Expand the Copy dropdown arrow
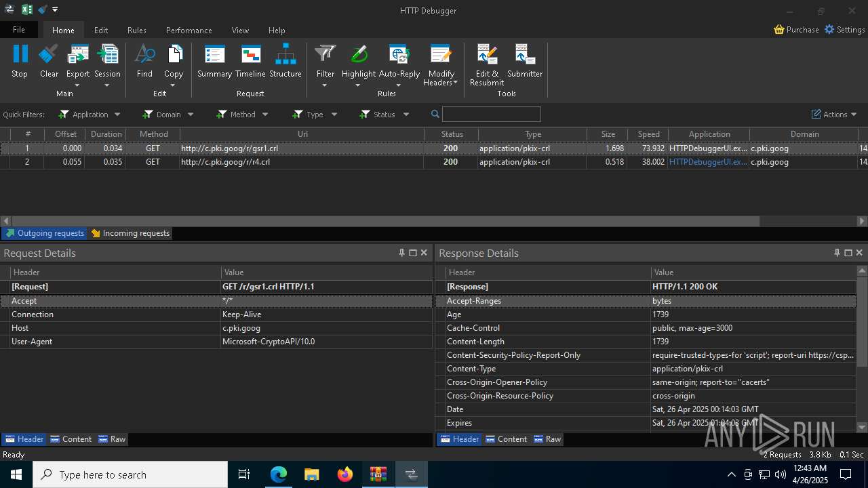 click(174, 85)
